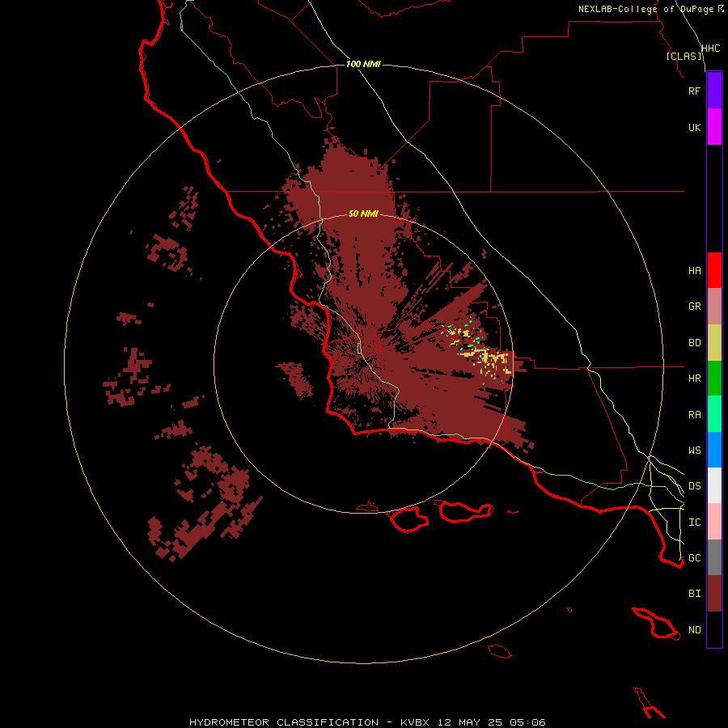Image resolution: width=728 pixels, height=728 pixels.
Task: Select the blue WS wet snow swatch
Action: pyautogui.click(x=714, y=450)
